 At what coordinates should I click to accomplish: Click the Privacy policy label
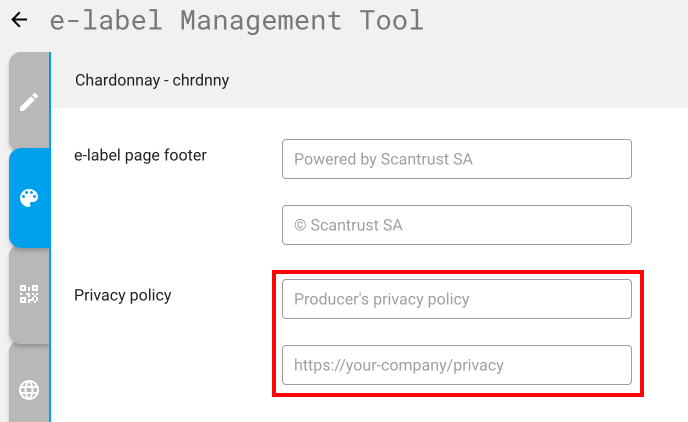click(x=122, y=295)
